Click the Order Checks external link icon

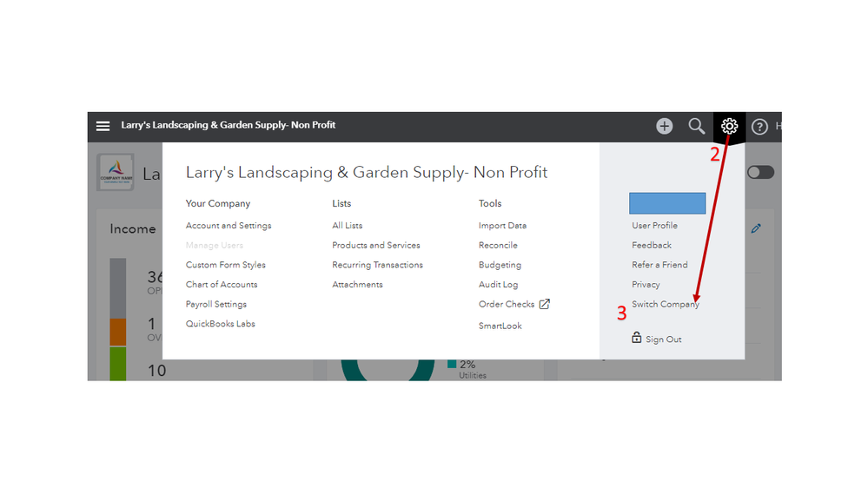click(x=545, y=304)
